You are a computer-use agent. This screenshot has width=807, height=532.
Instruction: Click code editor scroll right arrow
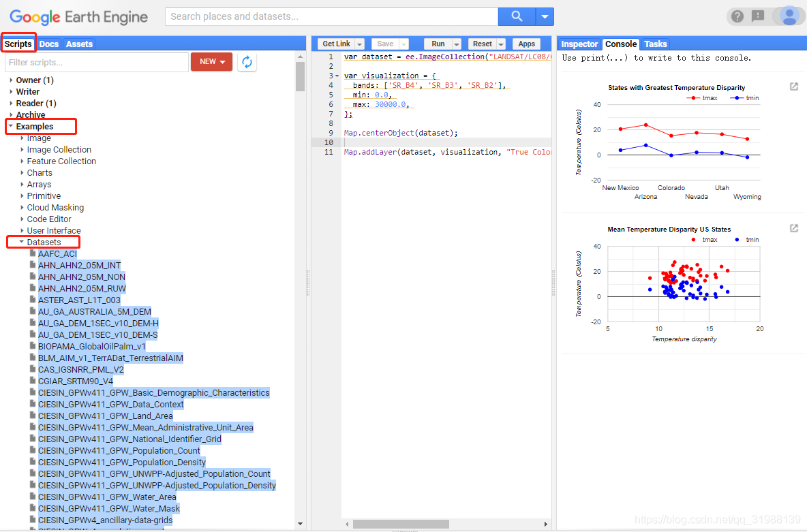pyautogui.click(x=545, y=524)
